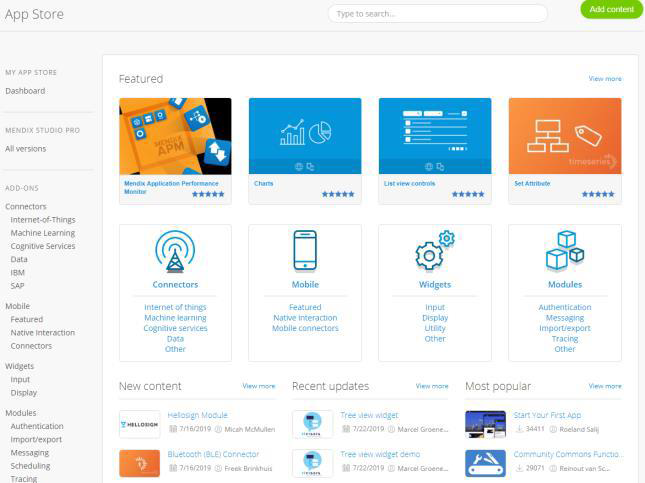The width and height of the screenshot is (645, 483).
Task: Click the Start Your First App thumbnail
Action: coord(485,424)
